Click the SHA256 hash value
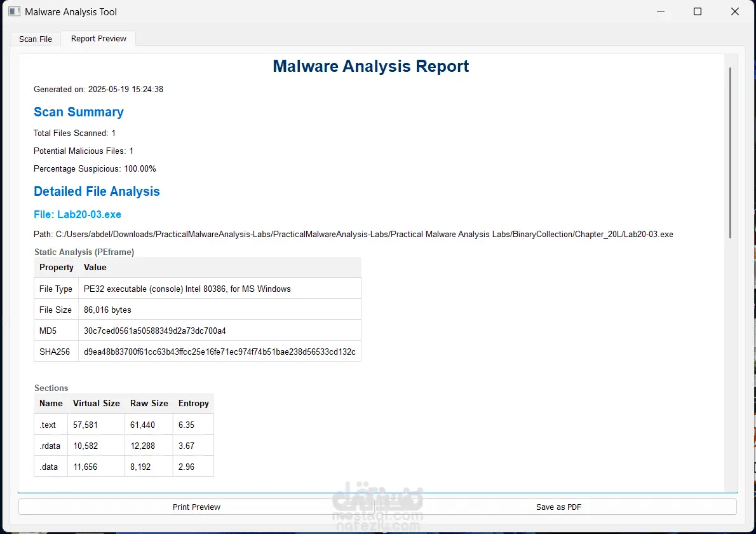 click(x=219, y=352)
